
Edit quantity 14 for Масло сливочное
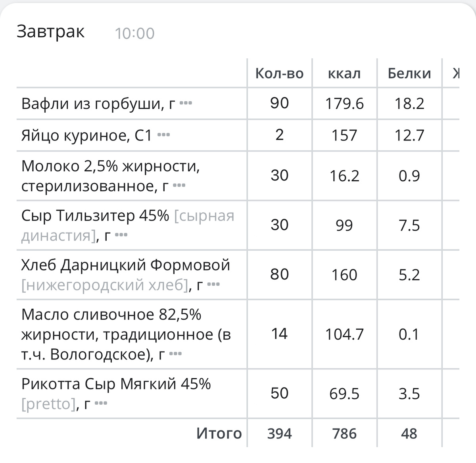pyautogui.click(x=279, y=334)
